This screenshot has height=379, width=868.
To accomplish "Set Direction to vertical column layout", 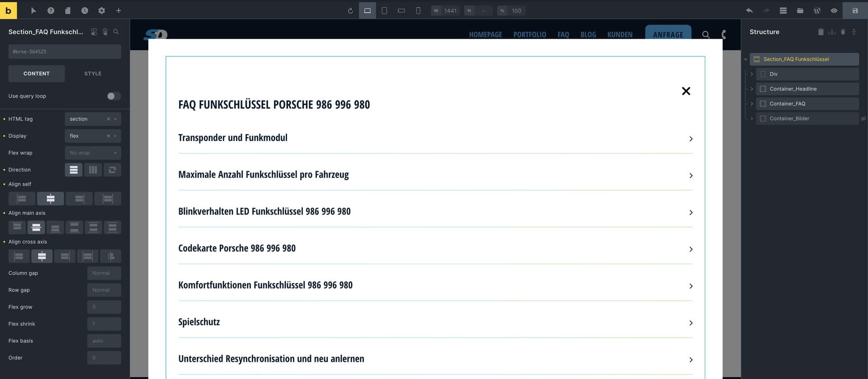I will click(74, 170).
